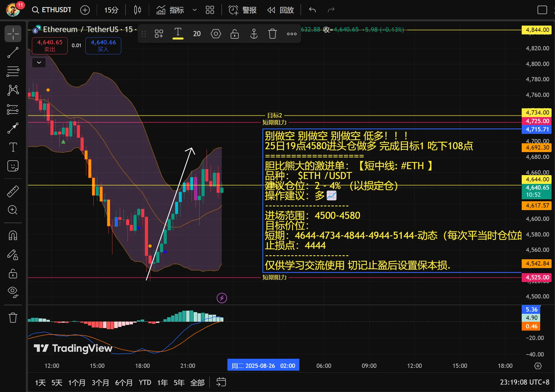The height and width of the screenshot is (392, 555).
Task: Open the 指标 indicators menu
Action: 170,10
